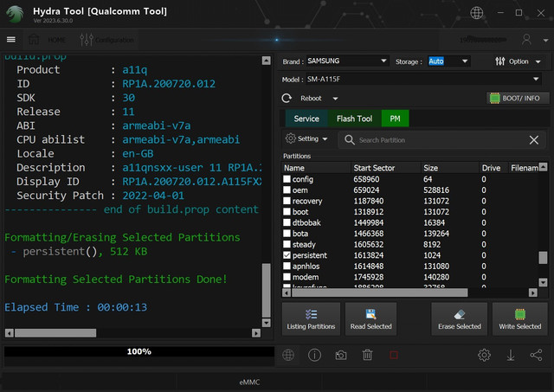Sort by Size column header
The width and height of the screenshot is (554, 392).
pyautogui.click(x=450, y=168)
